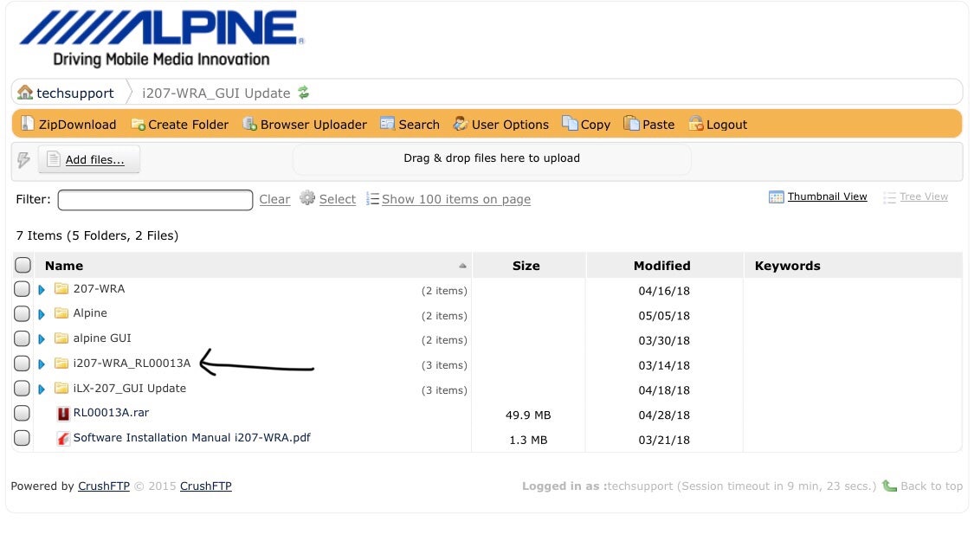Switch to Tree View
974x560 pixels.
pos(924,196)
